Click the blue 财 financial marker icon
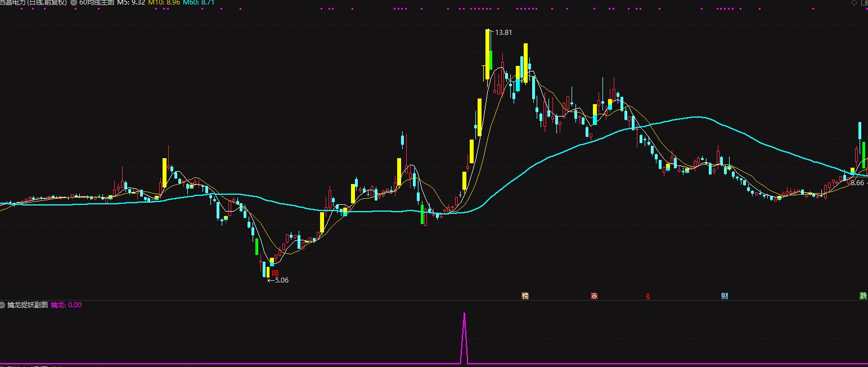 coord(725,296)
